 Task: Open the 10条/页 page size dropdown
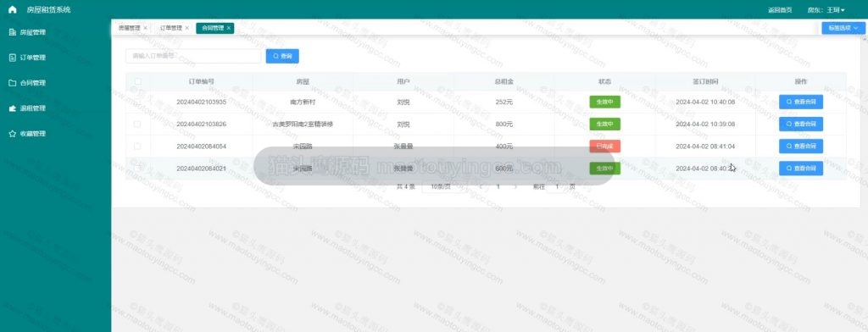pos(444,187)
